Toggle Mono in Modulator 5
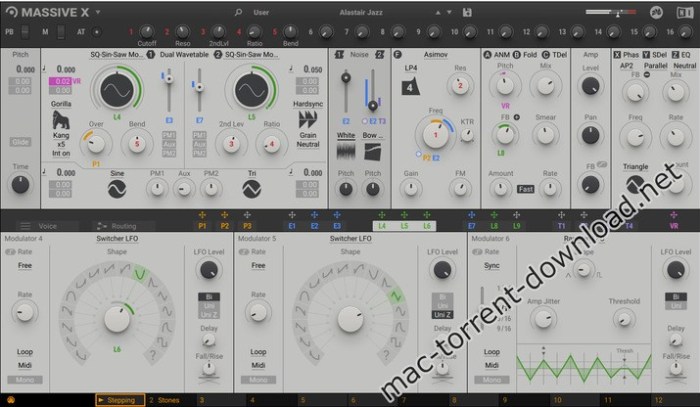This screenshot has width=700, height=407. click(x=258, y=380)
